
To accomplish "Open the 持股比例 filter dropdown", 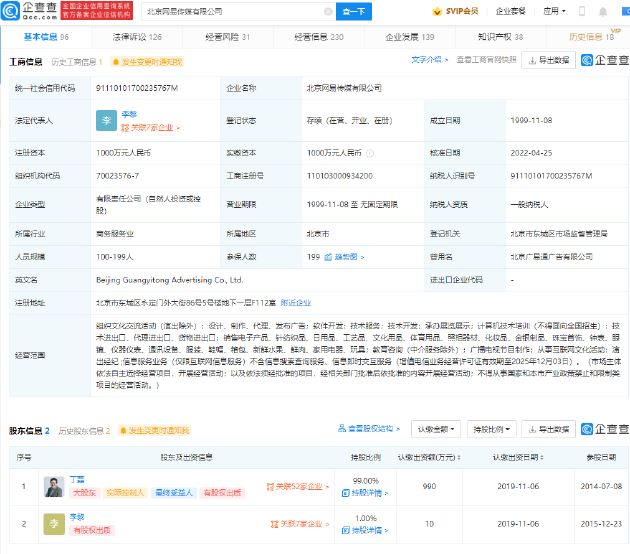I will [492, 430].
